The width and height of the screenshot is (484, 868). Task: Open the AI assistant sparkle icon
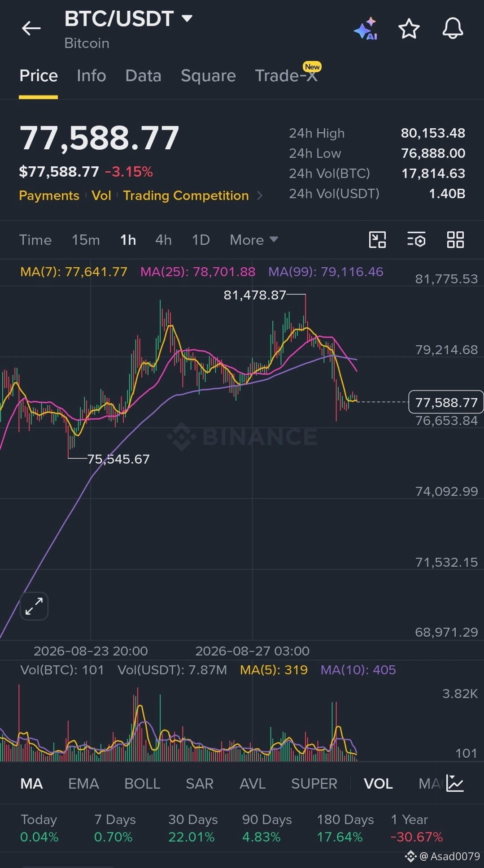pyautogui.click(x=366, y=29)
